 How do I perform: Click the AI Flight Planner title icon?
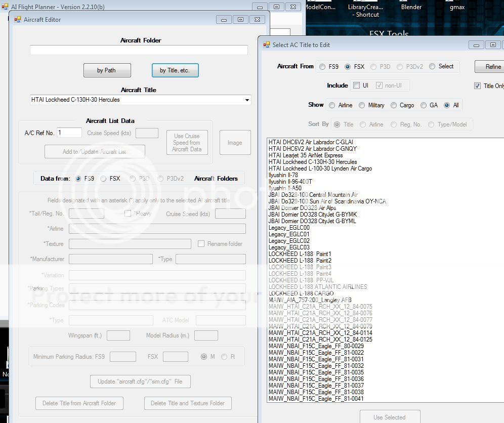pos(5,7)
